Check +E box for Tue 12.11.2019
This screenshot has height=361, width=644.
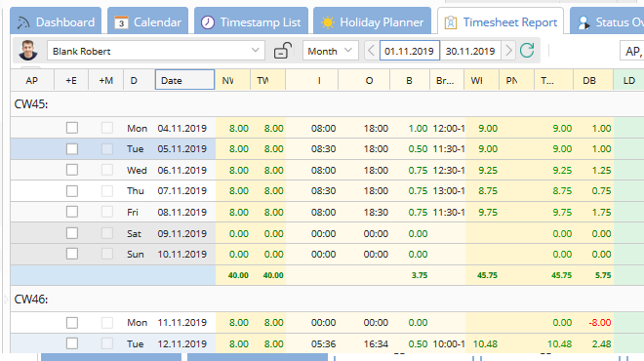72,343
